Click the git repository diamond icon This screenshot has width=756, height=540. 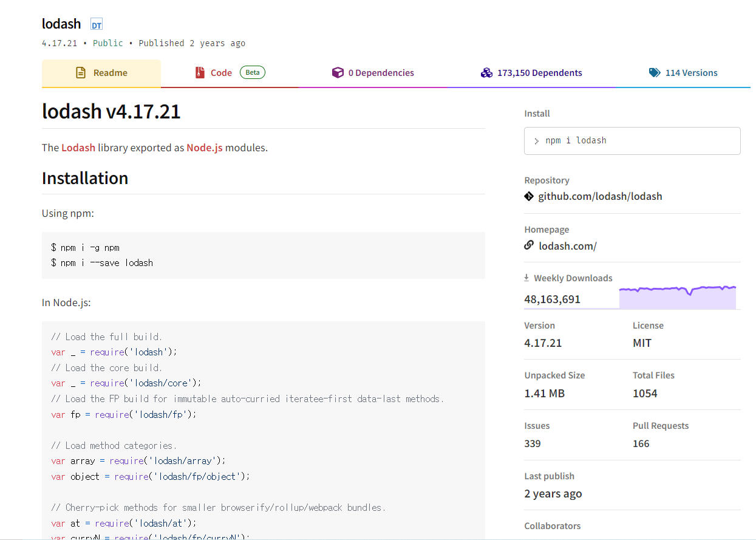[x=529, y=196]
